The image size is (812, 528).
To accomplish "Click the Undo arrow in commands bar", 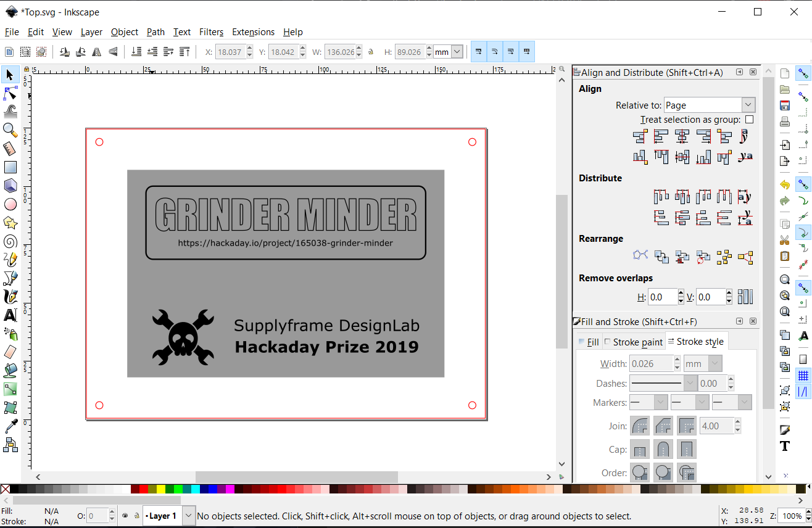I will [x=785, y=184].
